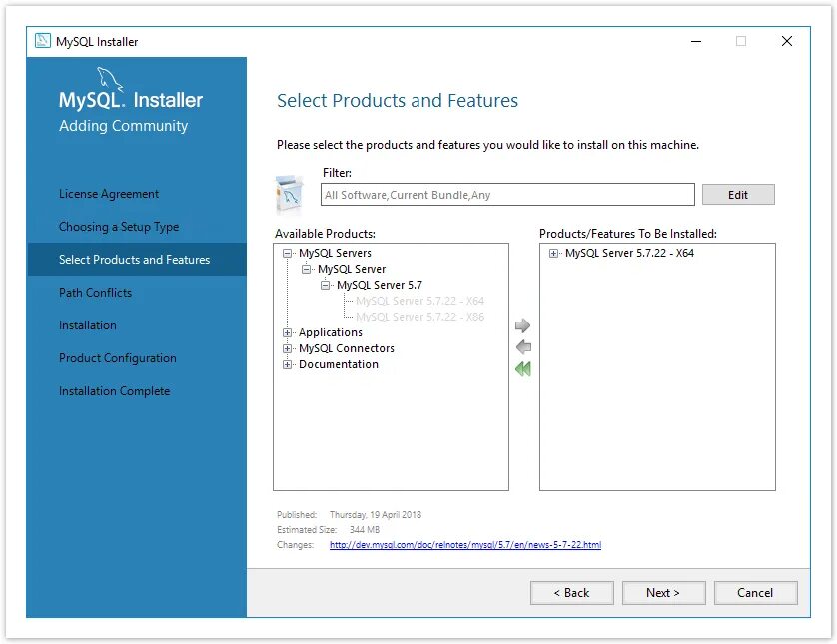Open the 5.7.22 release notes link
The height and width of the screenshot is (644, 837).
[x=465, y=545]
